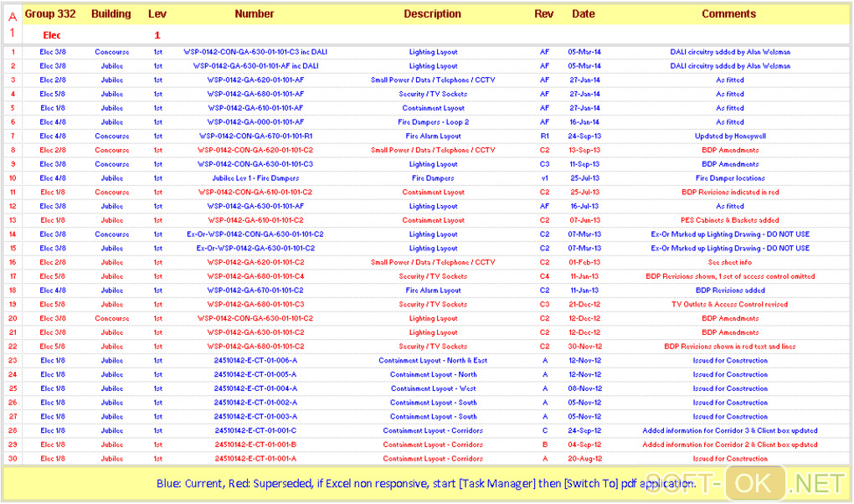Select Fire Dampers - Loop 2 description

click(434, 122)
